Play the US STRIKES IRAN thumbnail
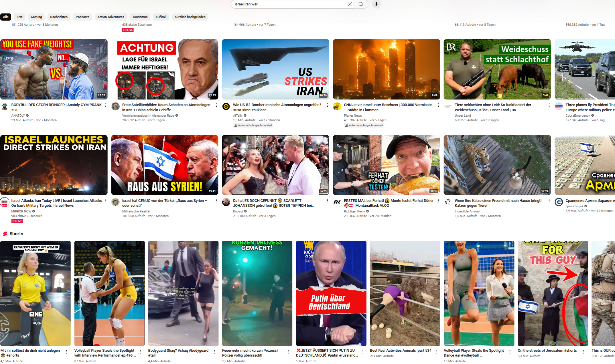The image size is (615, 364). pos(275,69)
